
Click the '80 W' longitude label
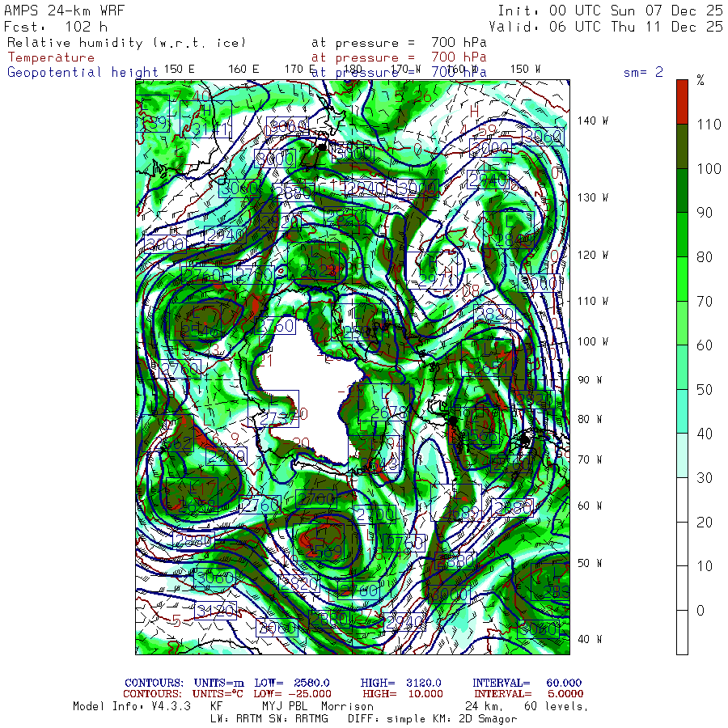point(590,419)
